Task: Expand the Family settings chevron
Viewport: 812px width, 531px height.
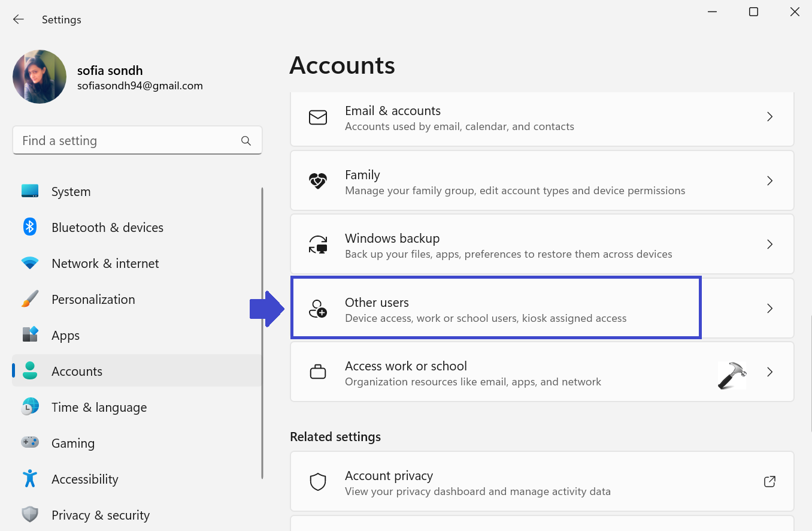Action: click(x=770, y=181)
